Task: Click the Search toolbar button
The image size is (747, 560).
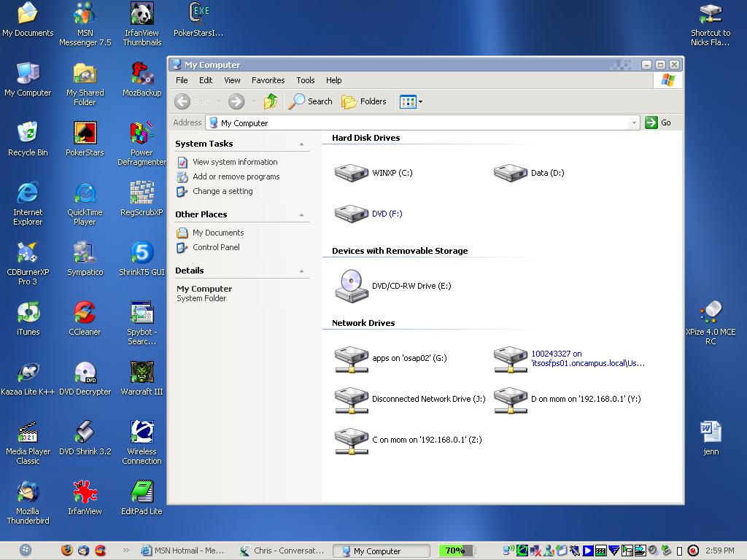Action: (311, 101)
